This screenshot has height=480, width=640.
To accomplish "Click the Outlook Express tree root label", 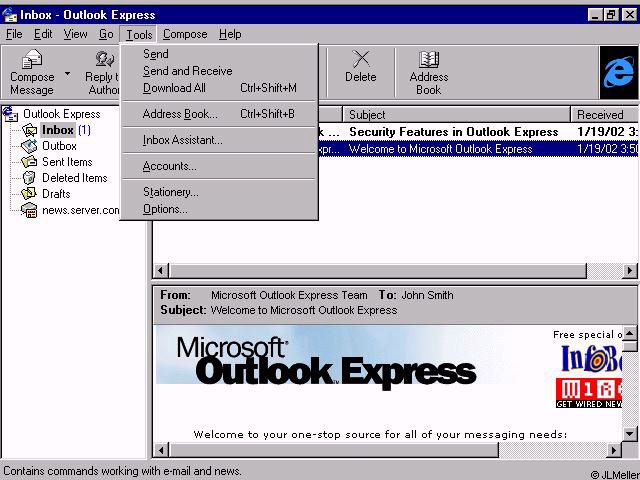I will tap(62, 114).
